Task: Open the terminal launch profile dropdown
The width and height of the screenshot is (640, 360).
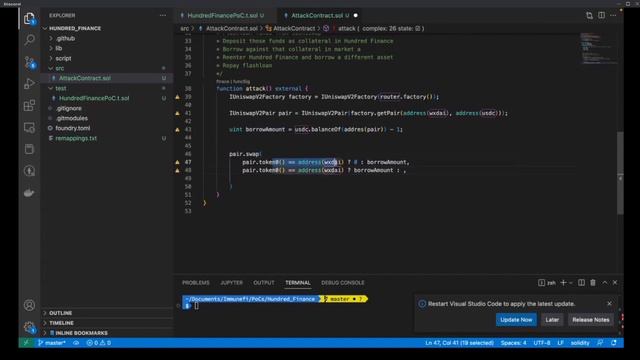Action: coord(571,282)
